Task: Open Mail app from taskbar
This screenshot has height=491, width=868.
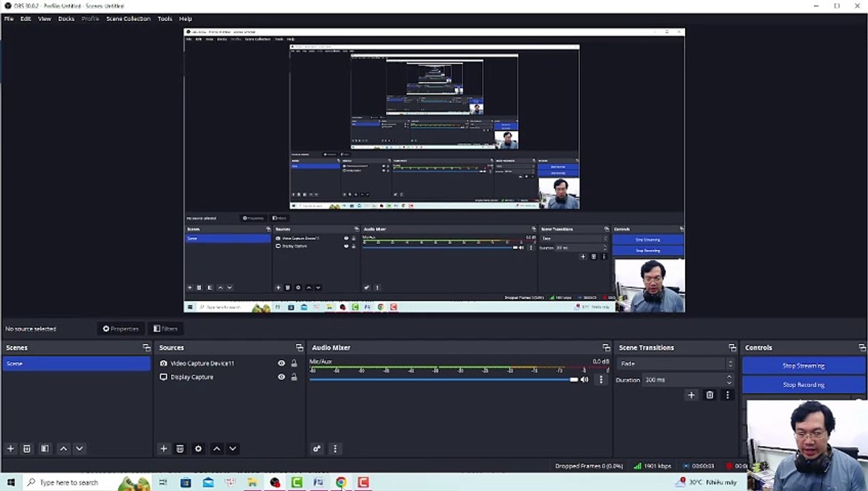Action: click(208, 482)
